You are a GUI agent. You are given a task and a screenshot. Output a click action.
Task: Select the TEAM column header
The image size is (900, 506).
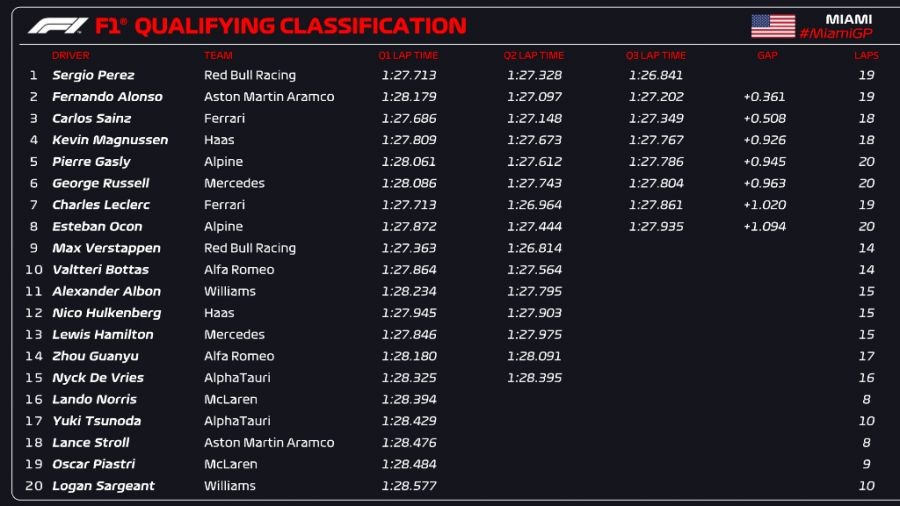pos(218,56)
